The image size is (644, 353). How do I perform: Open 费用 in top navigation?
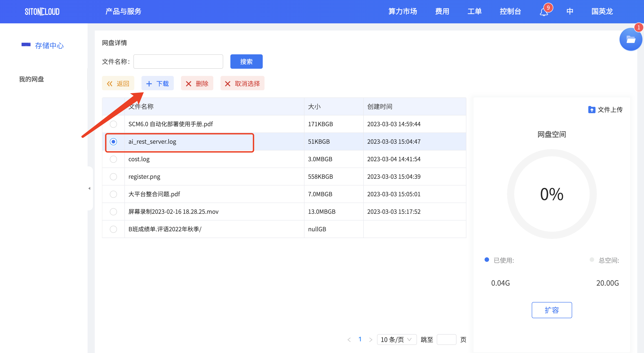coord(442,11)
